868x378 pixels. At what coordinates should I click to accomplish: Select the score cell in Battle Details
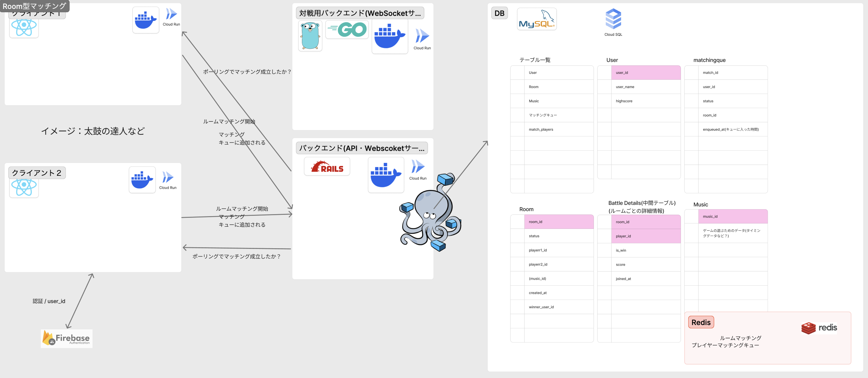pyautogui.click(x=646, y=264)
